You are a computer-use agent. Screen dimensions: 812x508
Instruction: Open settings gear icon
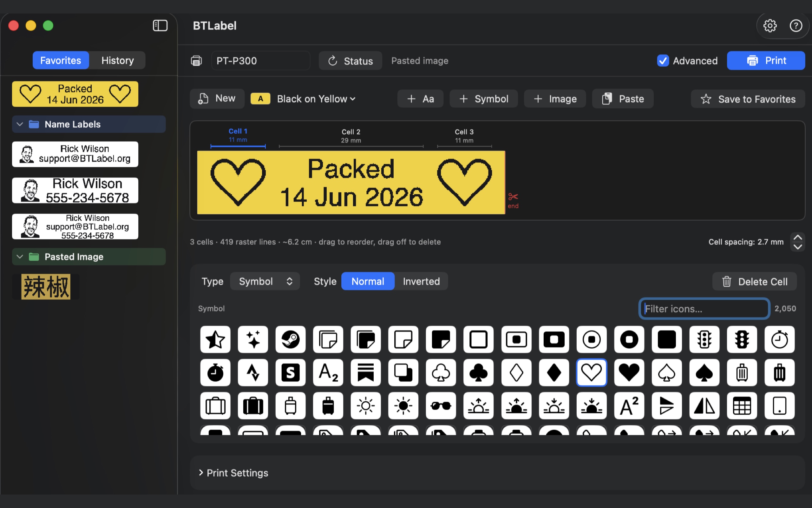point(770,25)
